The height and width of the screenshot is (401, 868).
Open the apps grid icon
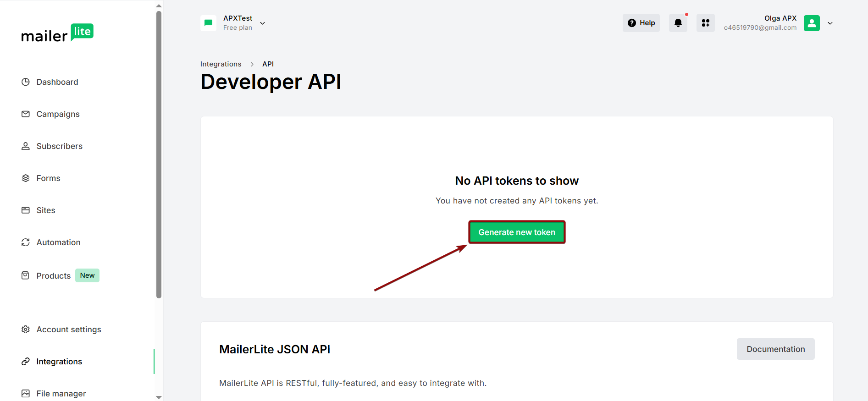(706, 23)
